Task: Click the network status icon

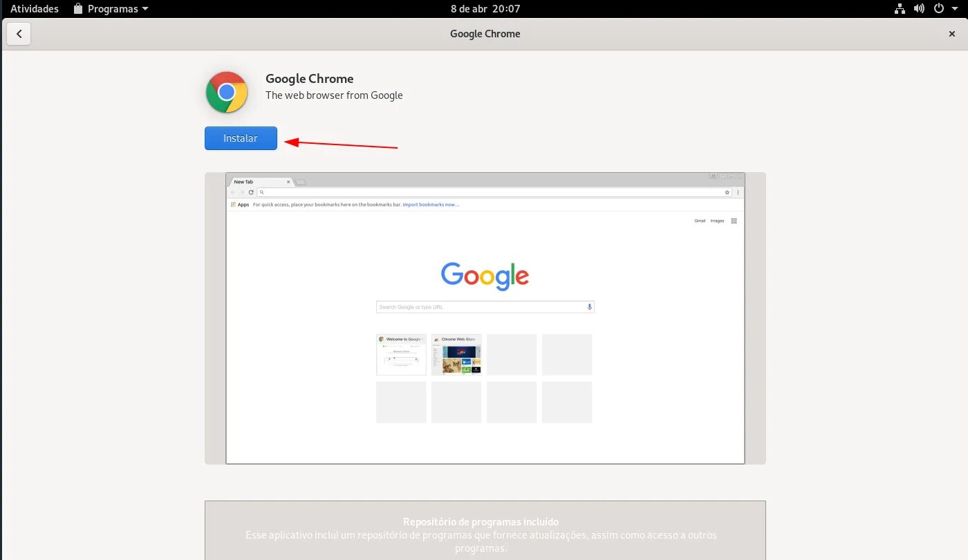Action: point(900,9)
